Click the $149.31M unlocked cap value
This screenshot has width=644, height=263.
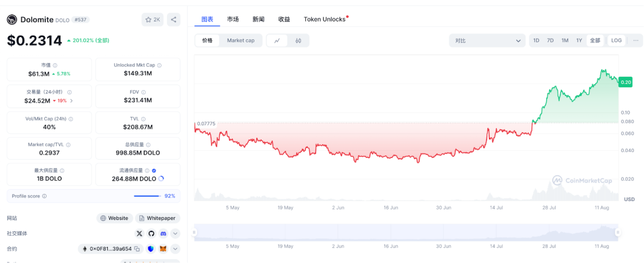click(x=138, y=73)
